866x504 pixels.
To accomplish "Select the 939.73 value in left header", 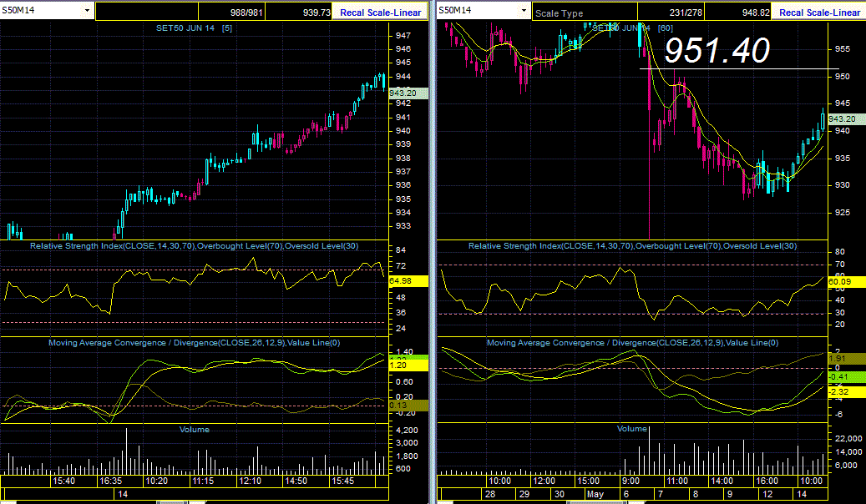I will [299, 13].
